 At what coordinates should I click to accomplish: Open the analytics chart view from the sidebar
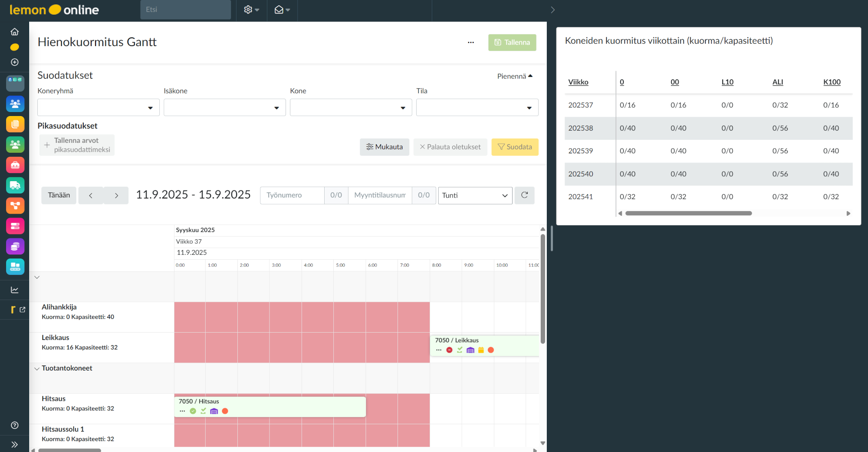(x=15, y=290)
